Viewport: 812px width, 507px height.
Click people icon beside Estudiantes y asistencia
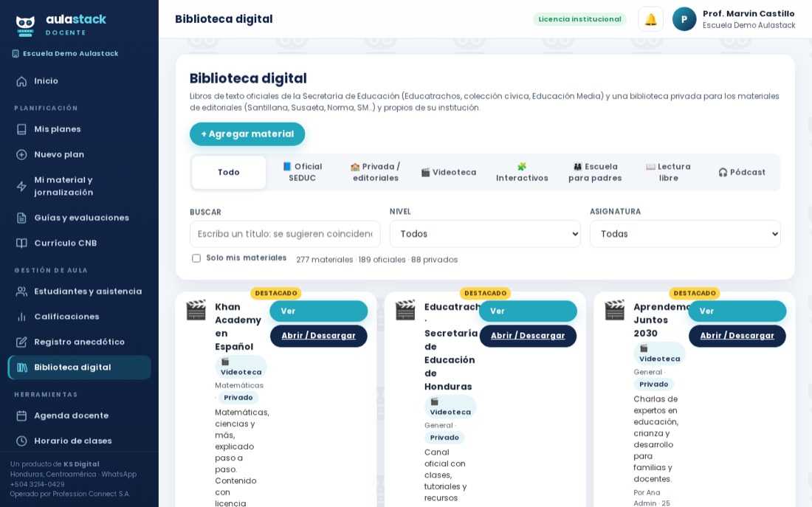(21, 292)
